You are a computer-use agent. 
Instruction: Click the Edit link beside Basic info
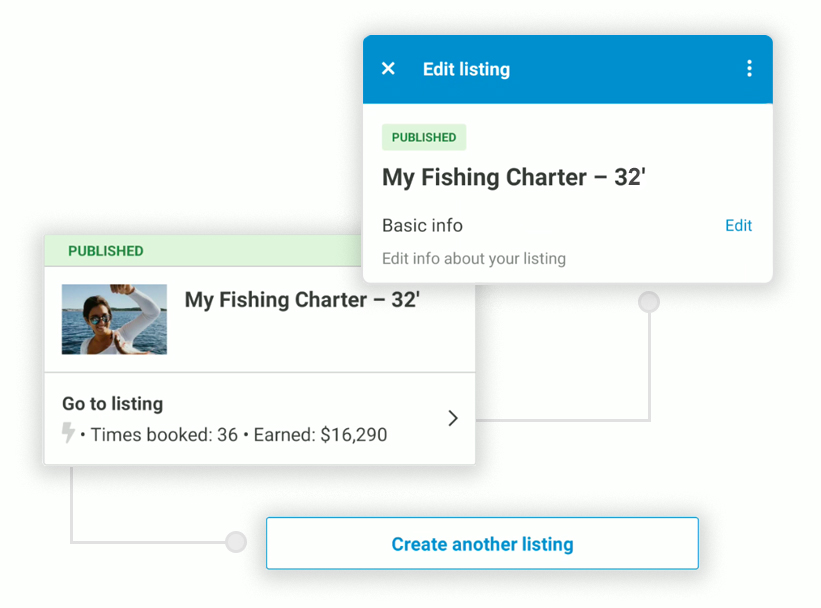pyautogui.click(x=738, y=226)
